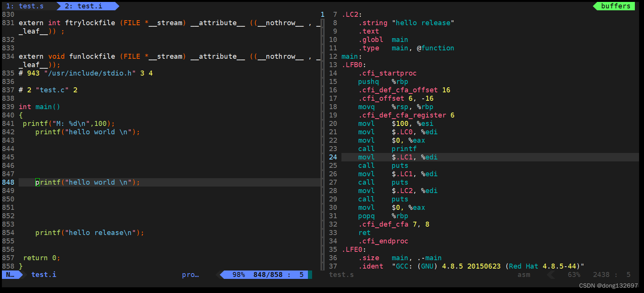Click the ret instruction
The image size is (644, 293).
click(x=364, y=233)
